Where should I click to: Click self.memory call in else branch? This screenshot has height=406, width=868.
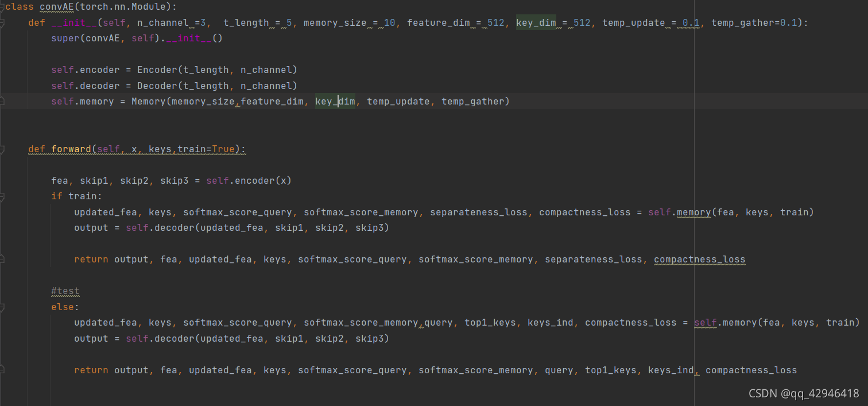(777, 323)
